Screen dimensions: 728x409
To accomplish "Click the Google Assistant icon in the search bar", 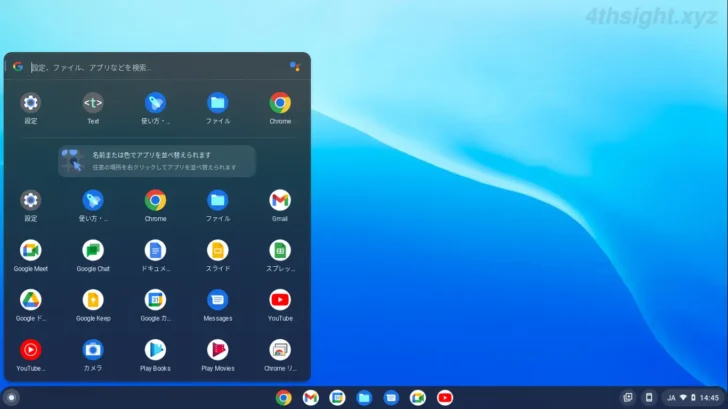I will [295, 67].
